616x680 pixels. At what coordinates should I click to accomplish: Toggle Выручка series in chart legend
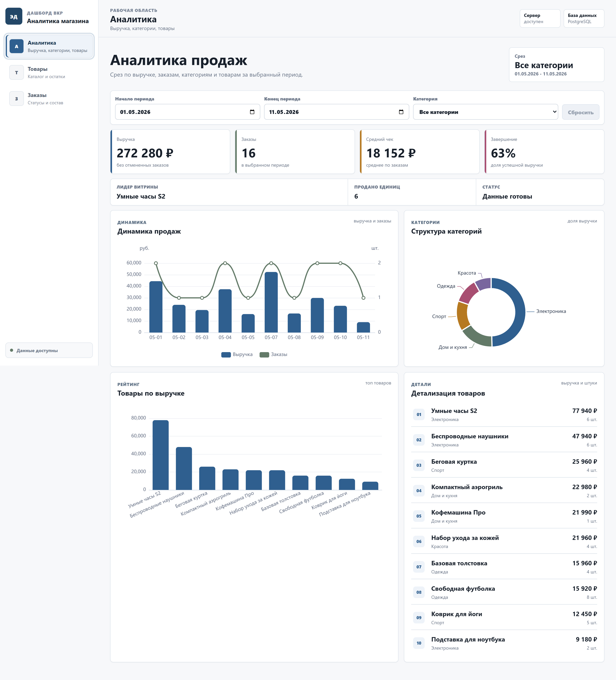[237, 354]
